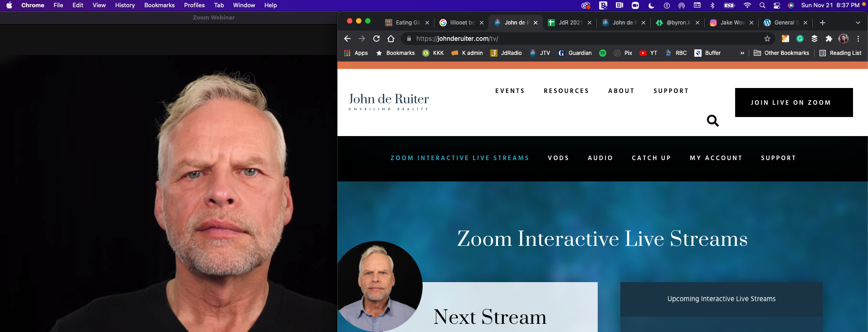Click the circular portrait thumbnail beside Next Stream
This screenshot has width=868, height=332.
(x=379, y=286)
